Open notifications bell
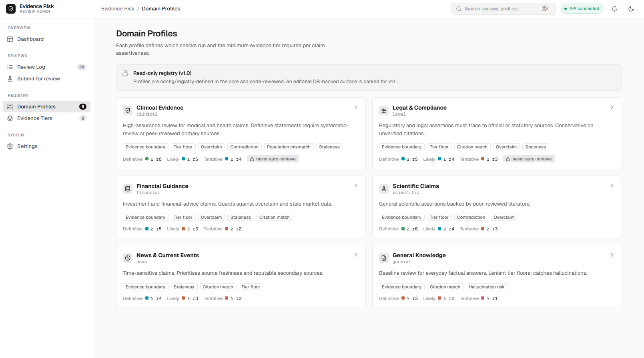The height and width of the screenshot is (358, 644). [614, 9]
